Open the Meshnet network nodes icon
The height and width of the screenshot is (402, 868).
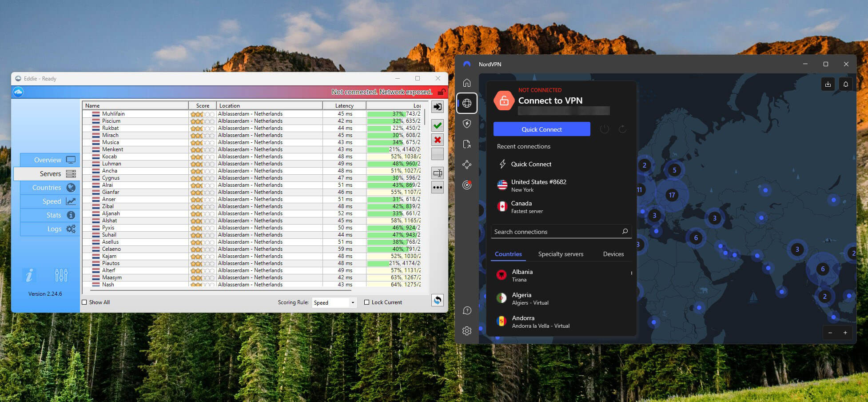pyautogui.click(x=467, y=165)
